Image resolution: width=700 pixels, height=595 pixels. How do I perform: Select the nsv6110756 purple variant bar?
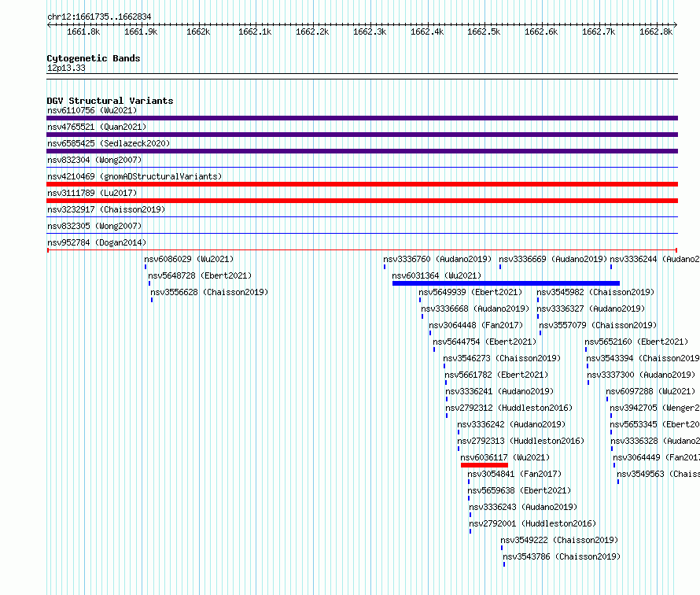362,118
